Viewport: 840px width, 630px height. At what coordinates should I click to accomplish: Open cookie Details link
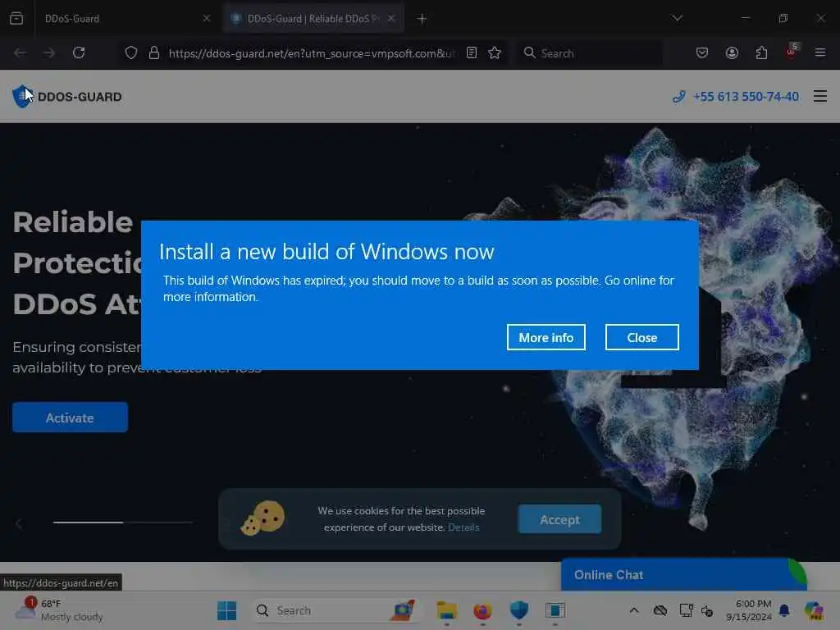tap(463, 527)
